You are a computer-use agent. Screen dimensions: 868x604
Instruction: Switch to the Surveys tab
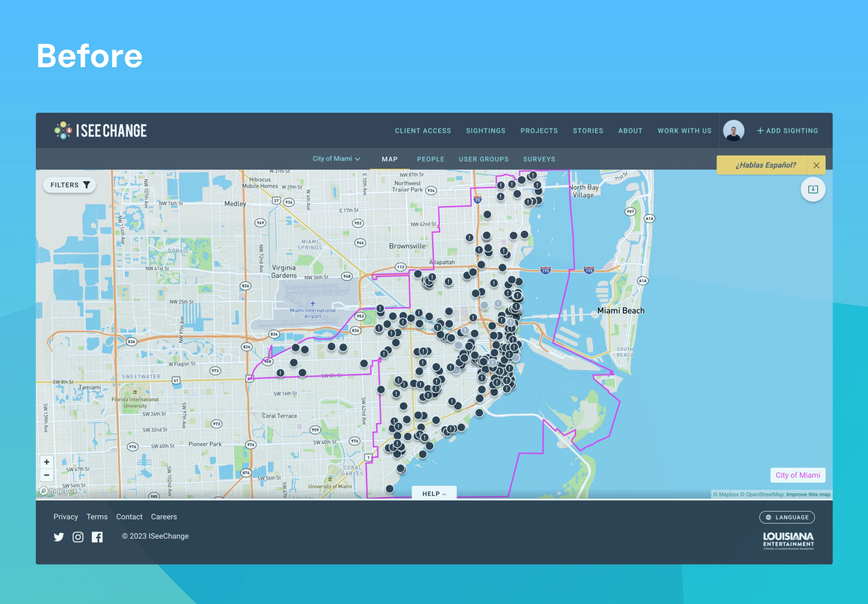[x=539, y=159]
